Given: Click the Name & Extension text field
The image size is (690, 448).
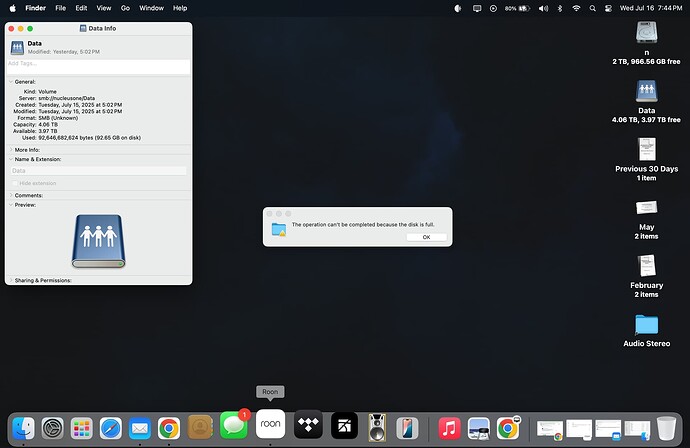Looking at the screenshot, I should click(99, 171).
